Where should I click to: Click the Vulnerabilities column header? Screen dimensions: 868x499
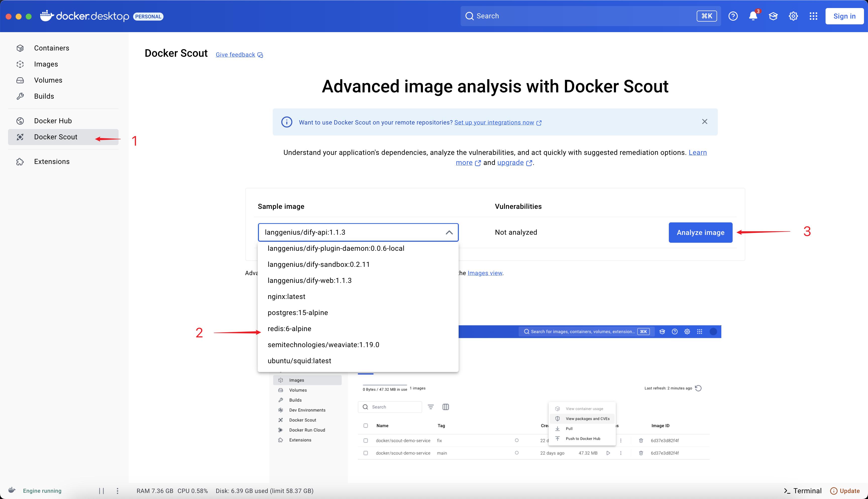[x=518, y=206]
